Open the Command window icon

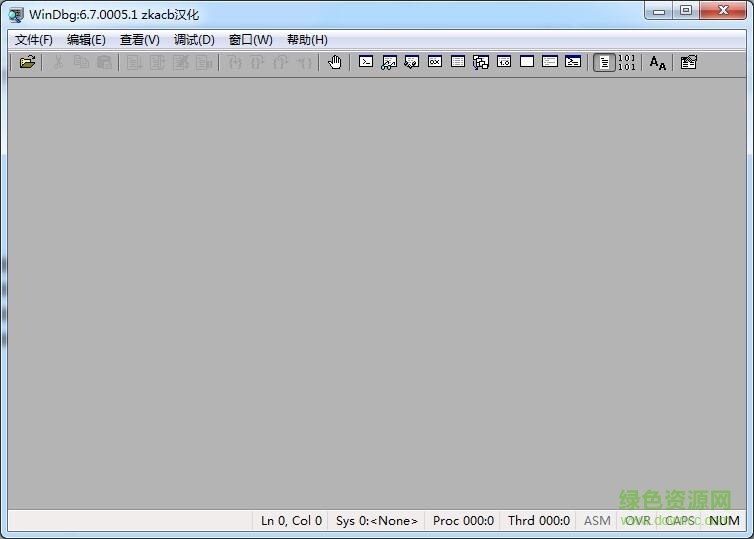click(366, 62)
